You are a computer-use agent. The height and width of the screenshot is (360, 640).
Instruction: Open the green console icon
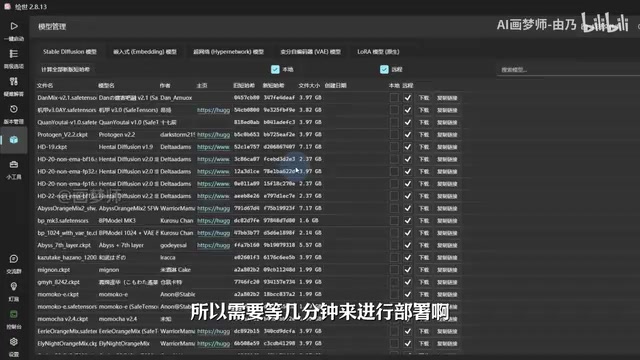click(x=14, y=314)
